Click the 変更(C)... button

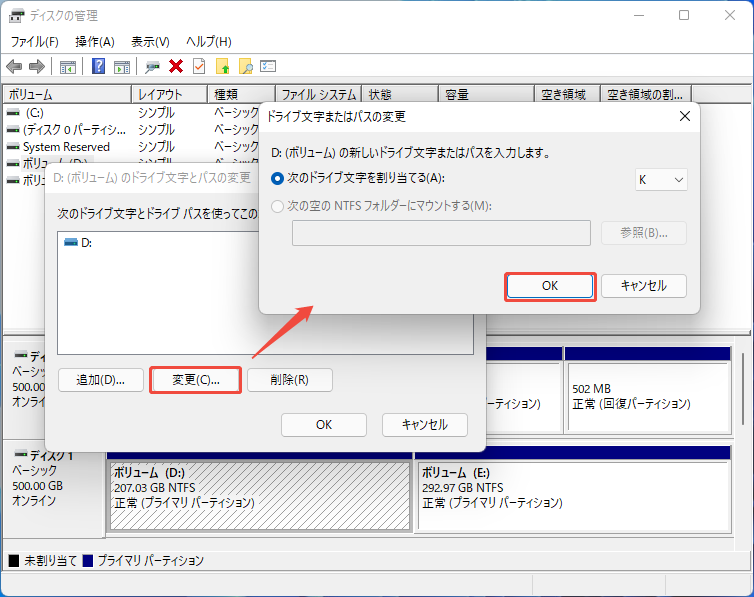tap(196, 380)
